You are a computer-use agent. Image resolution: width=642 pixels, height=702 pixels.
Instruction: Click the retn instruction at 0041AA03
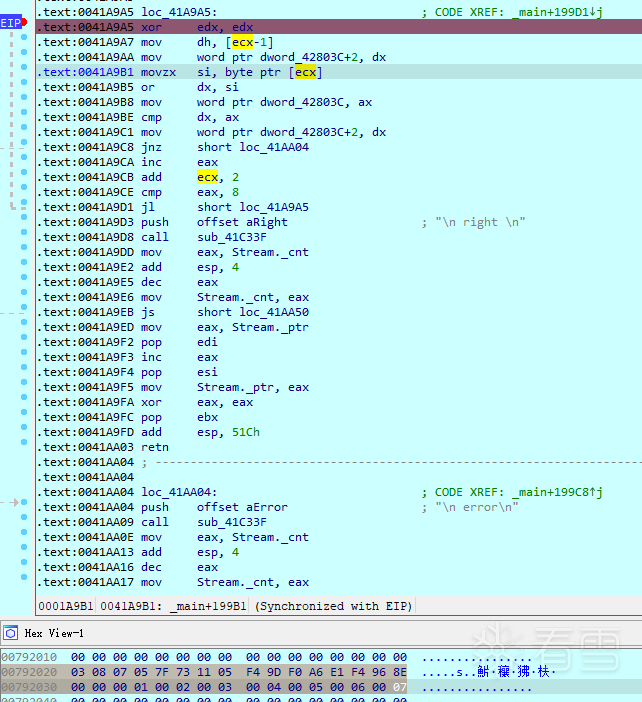[155, 447]
